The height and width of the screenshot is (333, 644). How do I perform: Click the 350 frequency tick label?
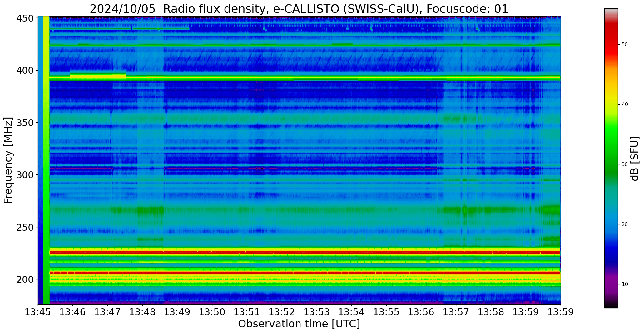click(x=25, y=123)
